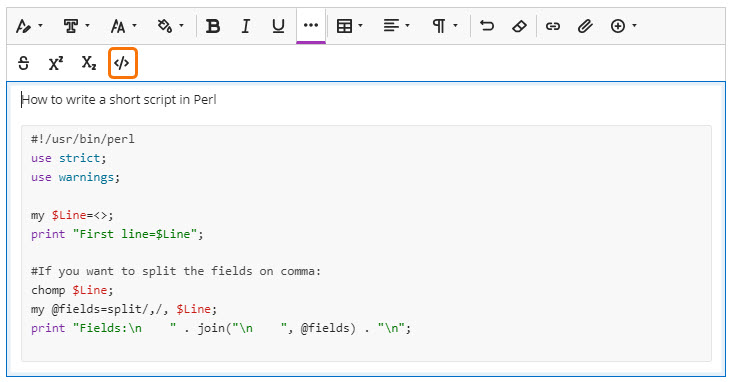Click the 'my $Line=<>;' code line
The width and height of the screenshot is (736, 382).
(72, 215)
